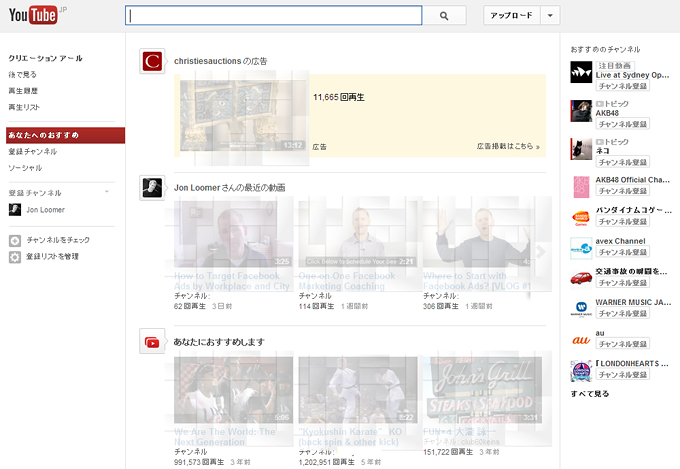The width and height of the screenshot is (680, 469).
Task: Open 再生リスト in the sidebar
Action: (x=24, y=107)
